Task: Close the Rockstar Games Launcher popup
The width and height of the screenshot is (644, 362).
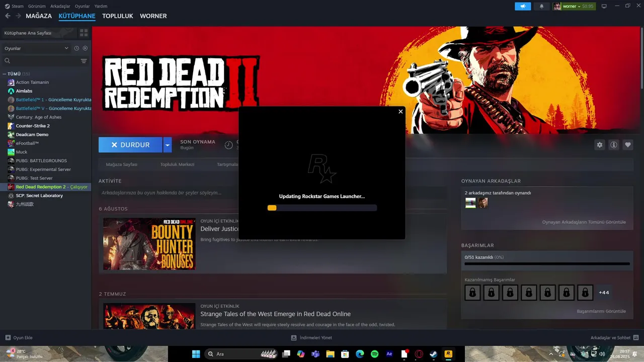Action: [400, 112]
